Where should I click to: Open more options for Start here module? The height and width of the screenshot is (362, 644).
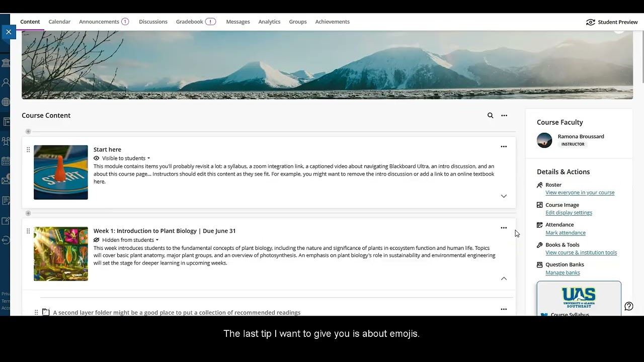pos(504,147)
